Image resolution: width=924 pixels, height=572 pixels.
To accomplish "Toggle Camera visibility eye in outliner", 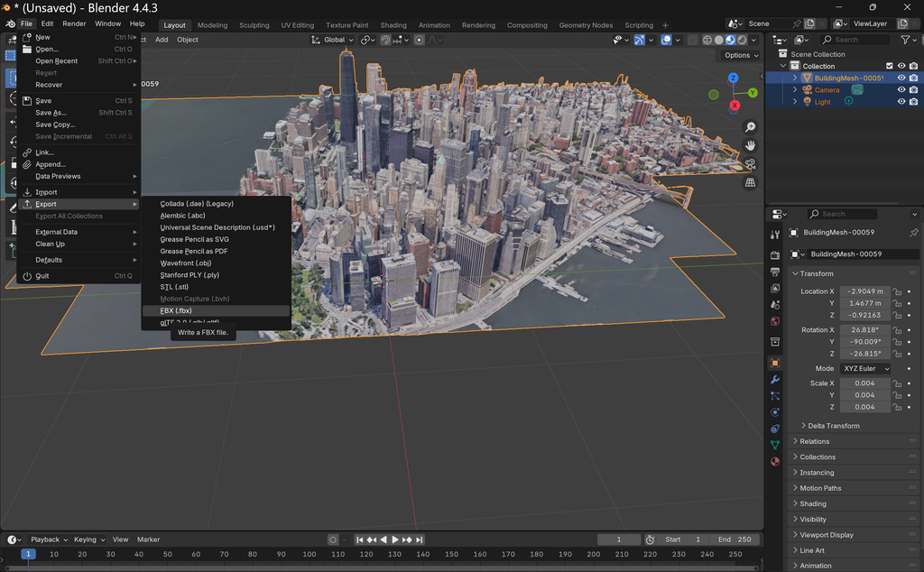I will (x=901, y=89).
